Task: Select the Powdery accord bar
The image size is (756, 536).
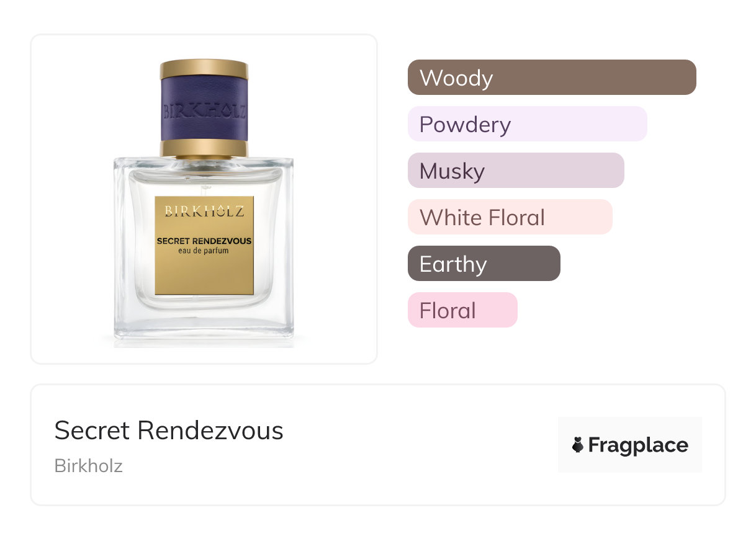Action: pyautogui.click(x=527, y=124)
